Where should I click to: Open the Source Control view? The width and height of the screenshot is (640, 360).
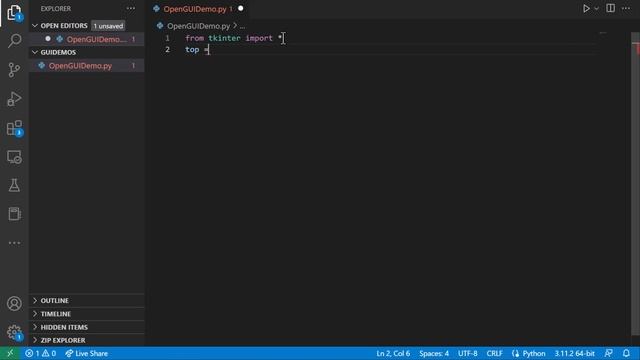(x=14, y=70)
